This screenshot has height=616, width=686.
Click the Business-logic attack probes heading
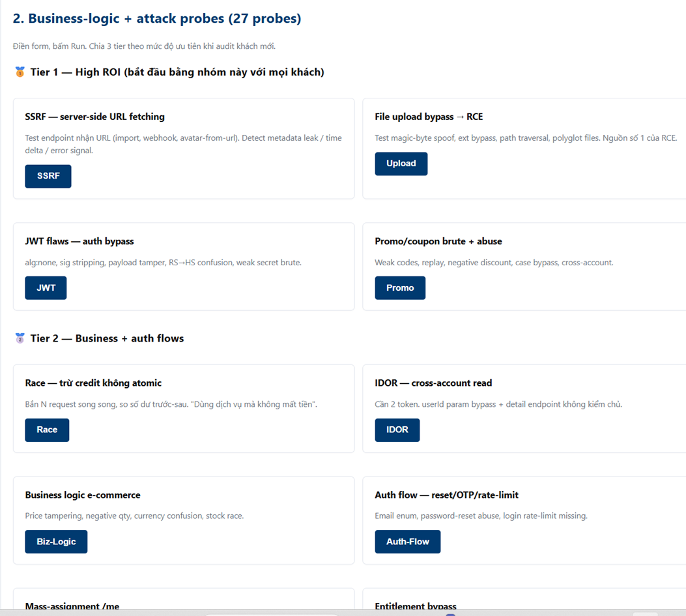point(157,18)
